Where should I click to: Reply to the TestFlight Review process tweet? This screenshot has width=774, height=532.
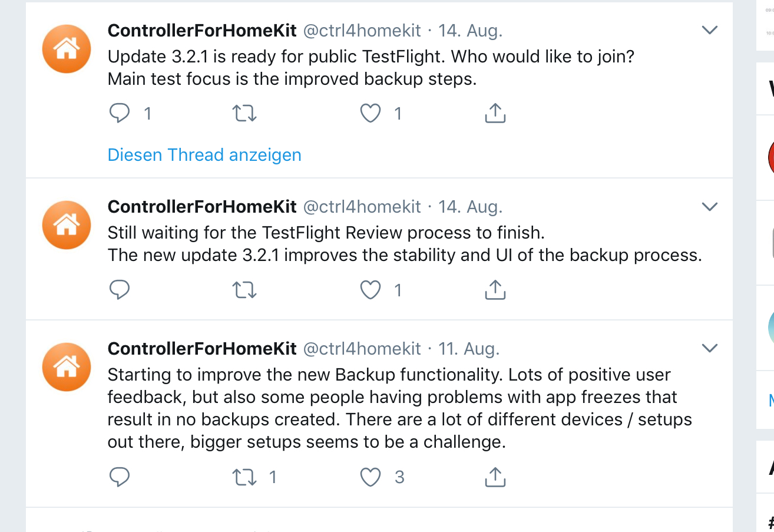pos(120,290)
